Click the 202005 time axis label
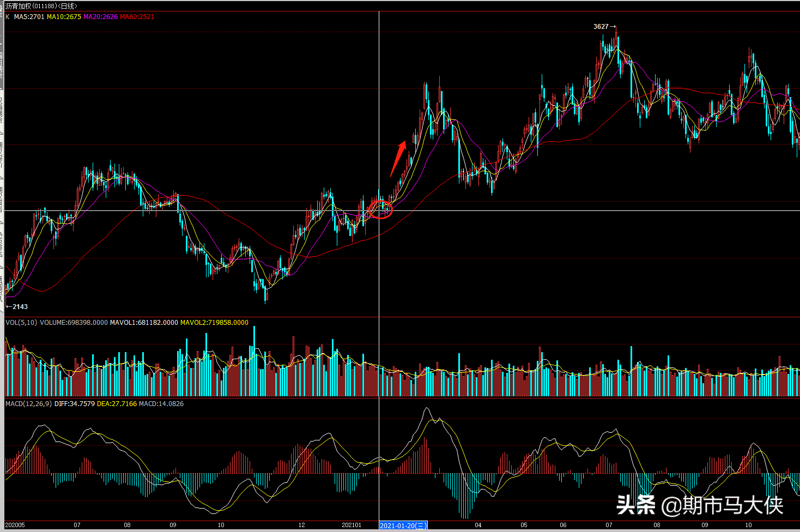The height and width of the screenshot is (532, 800). (x=15, y=525)
